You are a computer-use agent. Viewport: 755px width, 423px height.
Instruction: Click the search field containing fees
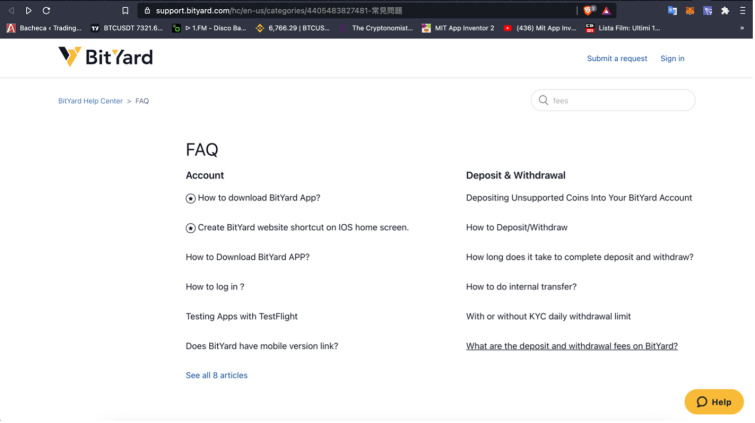click(613, 100)
